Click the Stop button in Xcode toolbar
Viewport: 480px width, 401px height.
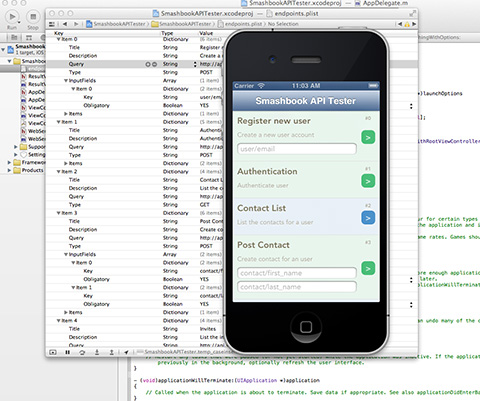(x=33, y=17)
